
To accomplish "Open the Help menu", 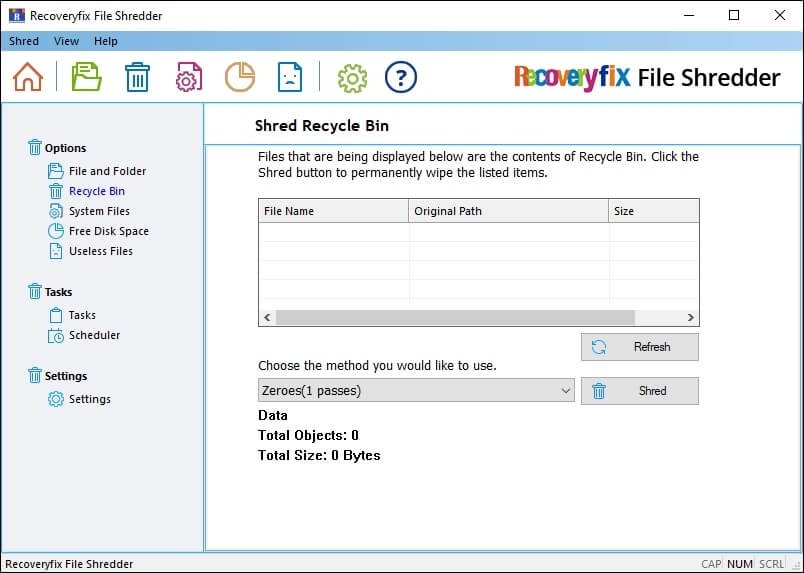I will coord(106,41).
